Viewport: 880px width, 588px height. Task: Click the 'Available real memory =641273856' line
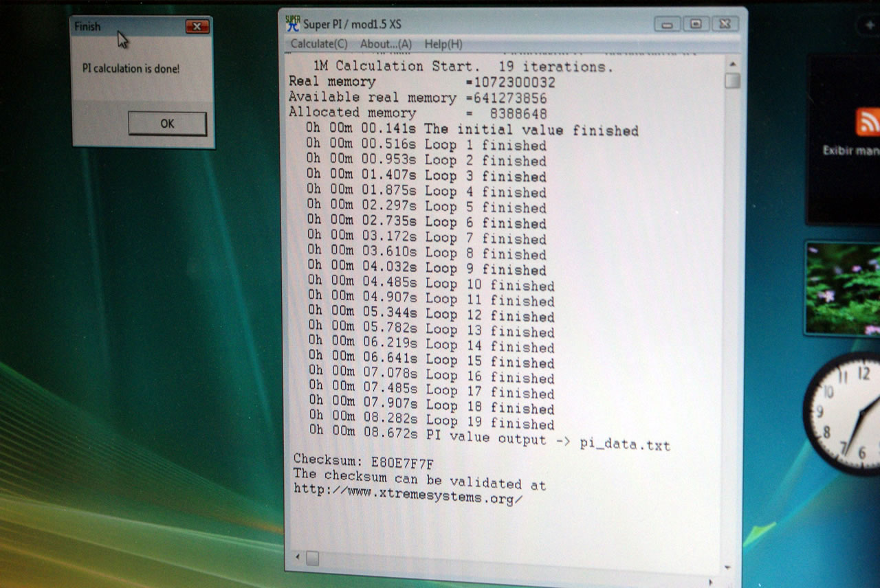[x=418, y=98]
